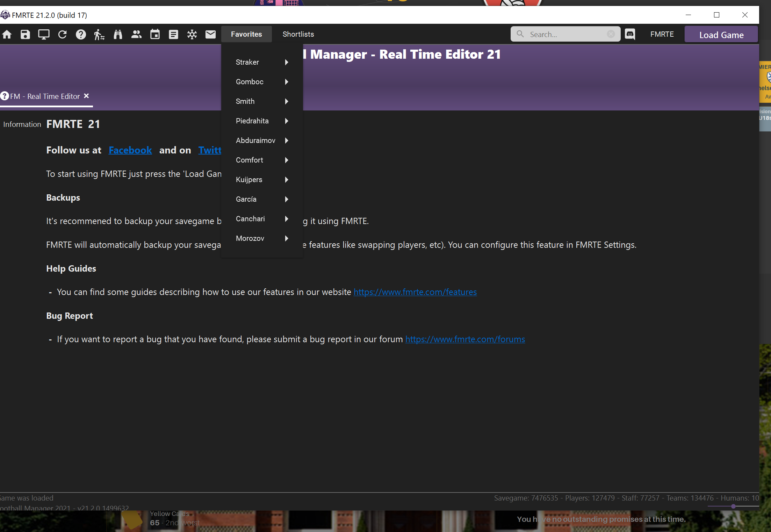Click the Refresh circular arrow icon
The width and height of the screenshot is (771, 532).
(62, 34)
